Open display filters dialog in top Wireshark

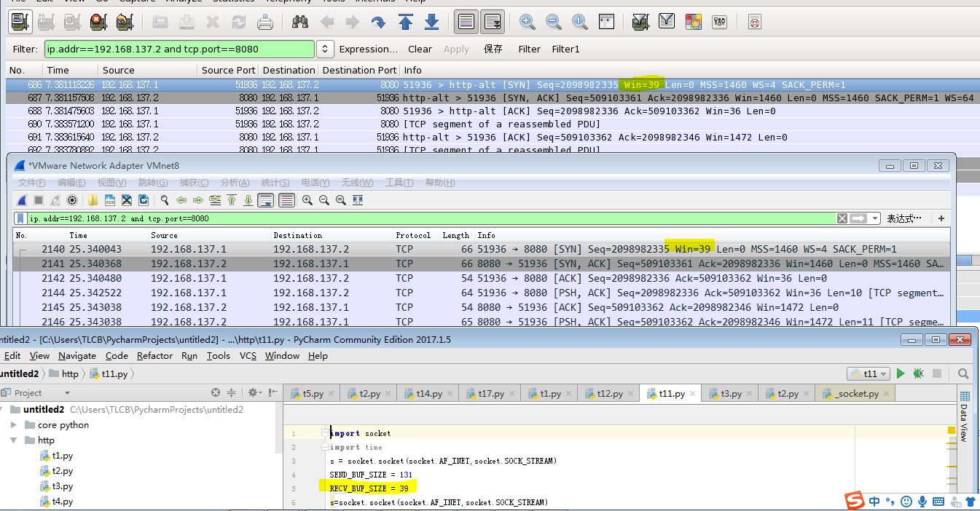pos(667,22)
